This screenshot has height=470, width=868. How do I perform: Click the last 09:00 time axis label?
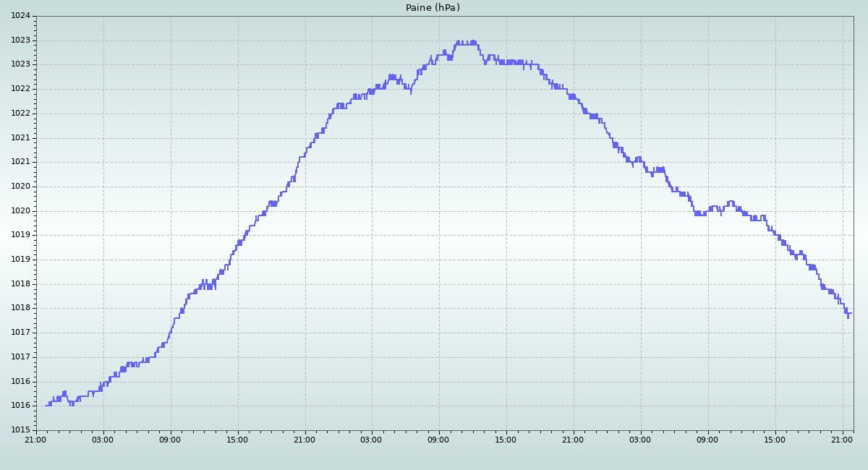[708, 439]
